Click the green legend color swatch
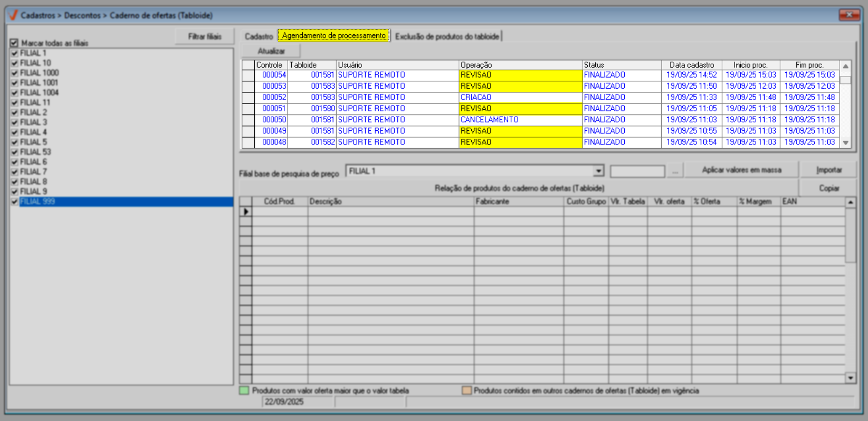Image resolution: width=868 pixels, height=421 pixels. (x=244, y=391)
